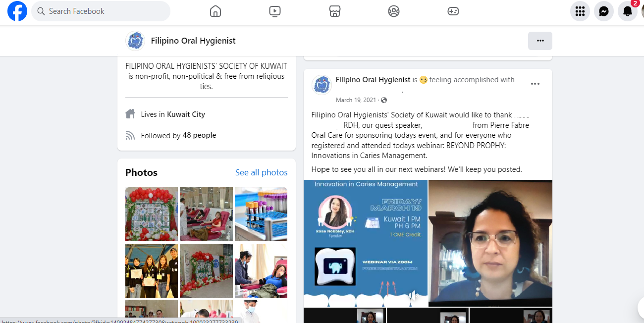
Task: Open the Gaming tab
Action: point(453,11)
